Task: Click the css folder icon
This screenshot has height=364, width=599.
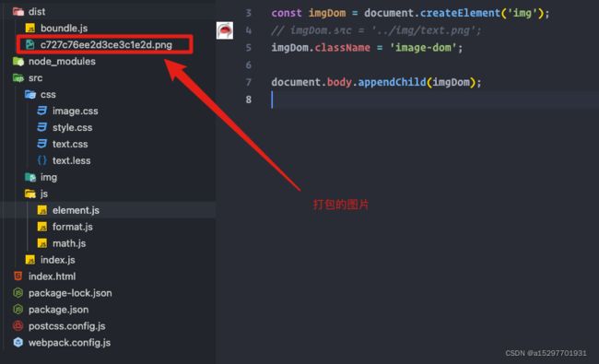Action: coord(30,94)
